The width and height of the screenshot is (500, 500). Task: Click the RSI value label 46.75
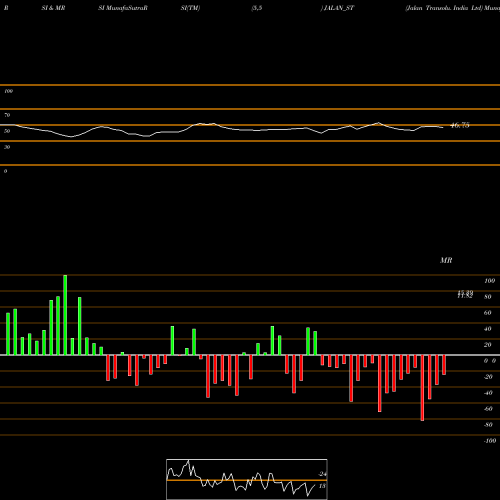pyautogui.click(x=460, y=125)
